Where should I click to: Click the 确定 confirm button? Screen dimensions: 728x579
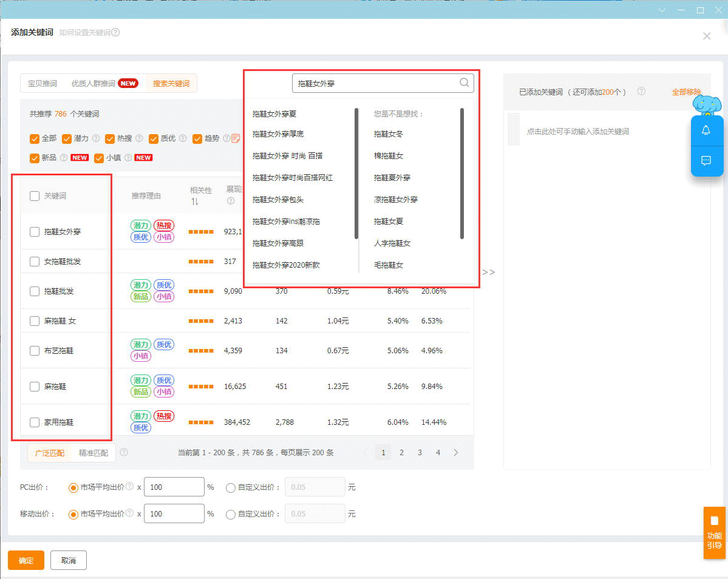(x=26, y=561)
